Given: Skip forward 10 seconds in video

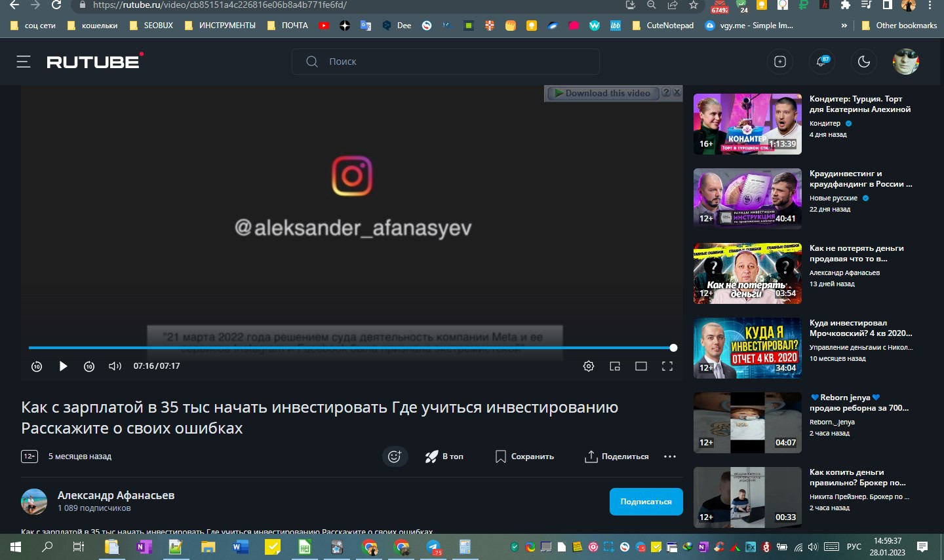Looking at the screenshot, I should (x=89, y=366).
